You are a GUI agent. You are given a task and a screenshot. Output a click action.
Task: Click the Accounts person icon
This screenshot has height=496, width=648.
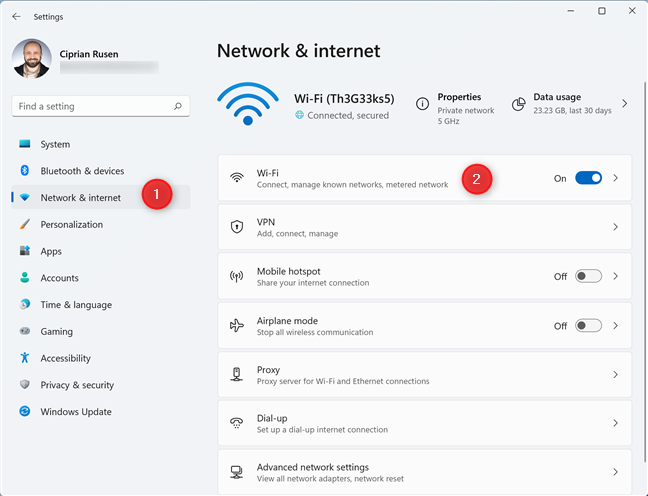pos(25,277)
